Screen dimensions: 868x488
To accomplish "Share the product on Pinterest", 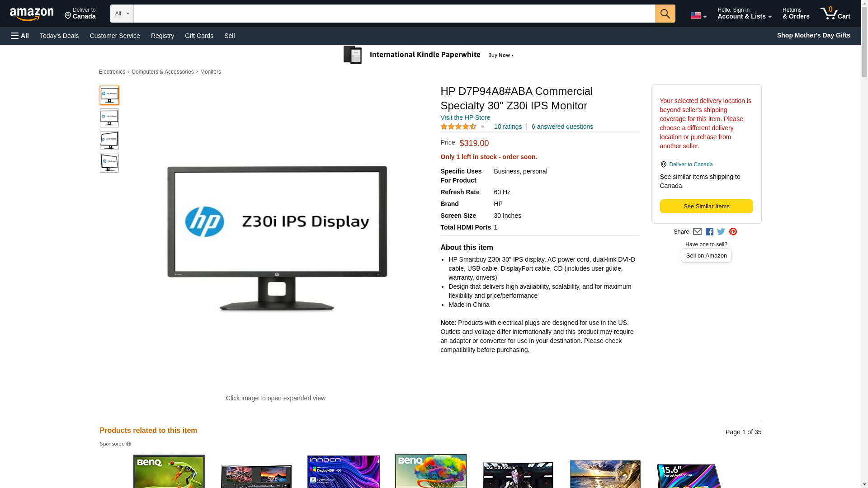I will point(733,232).
